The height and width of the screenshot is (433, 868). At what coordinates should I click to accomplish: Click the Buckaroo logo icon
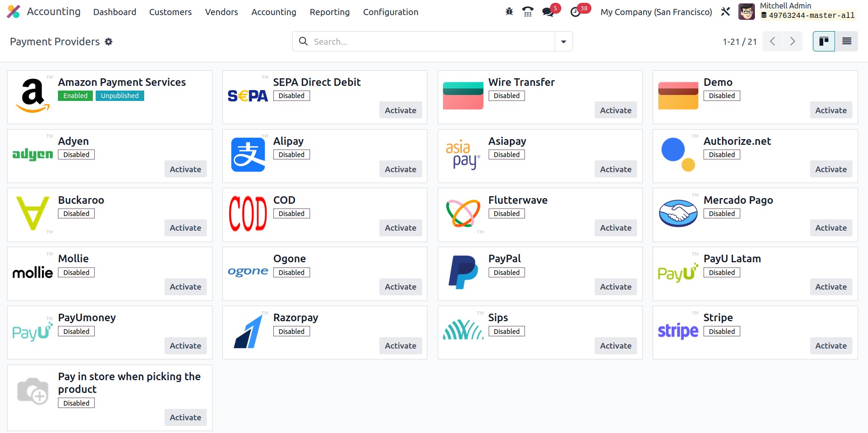point(33,213)
